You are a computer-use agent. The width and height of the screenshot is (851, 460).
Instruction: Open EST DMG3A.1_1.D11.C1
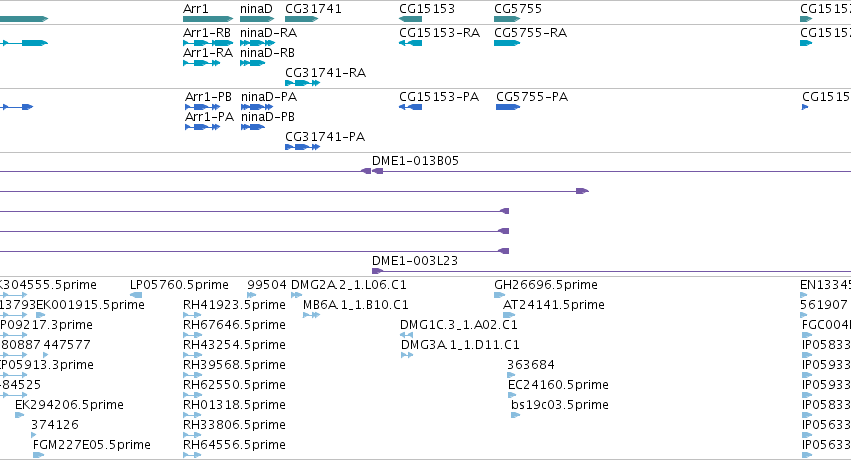point(460,345)
